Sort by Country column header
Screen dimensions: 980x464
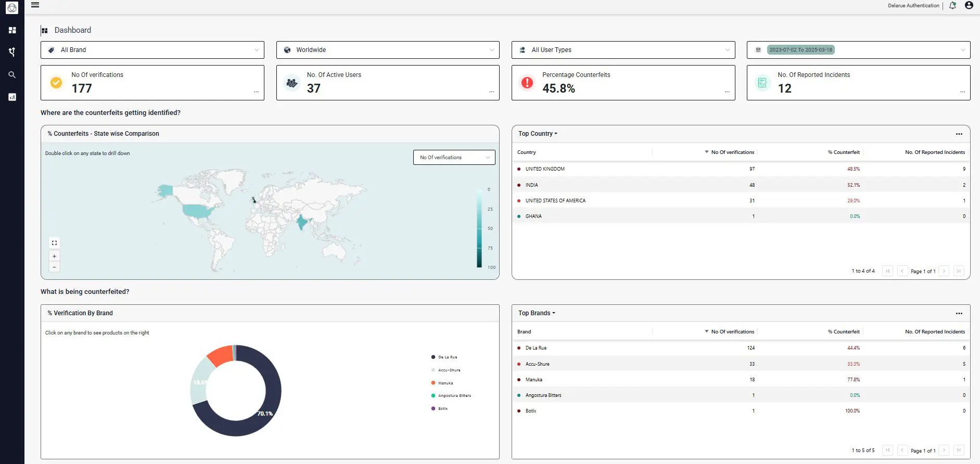point(526,152)
